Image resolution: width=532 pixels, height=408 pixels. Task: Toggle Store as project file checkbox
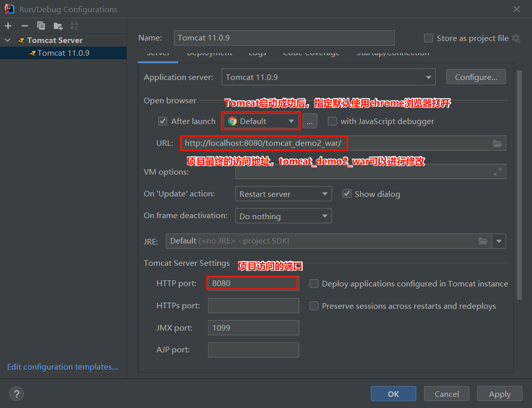[428, 38]
